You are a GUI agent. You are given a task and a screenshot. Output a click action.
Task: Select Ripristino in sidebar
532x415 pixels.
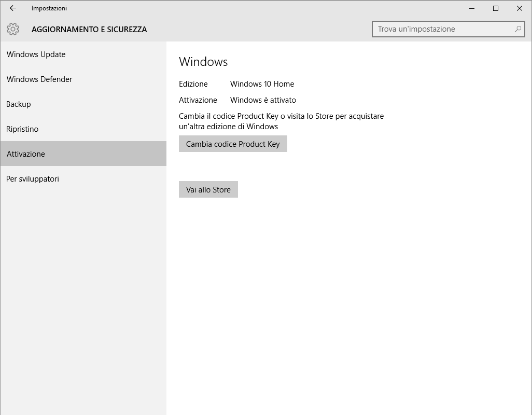tap(83, 129)
